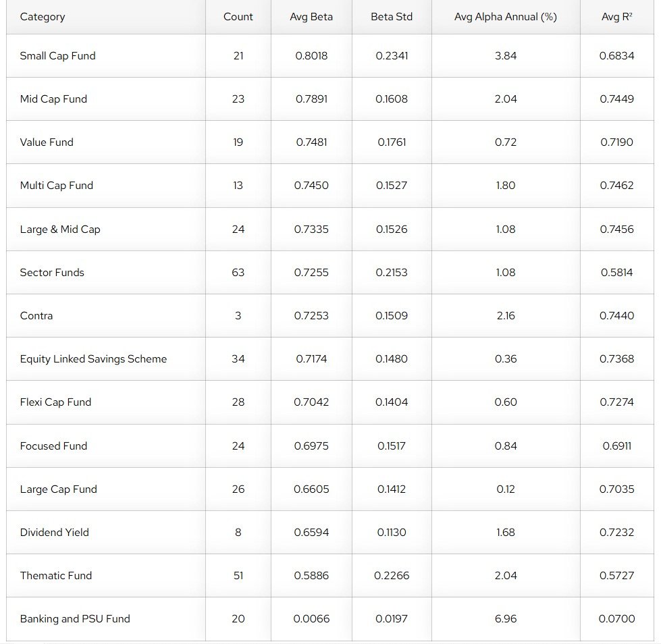Click the Focused Fund row label
This screenshot has width=661, height=644.
pos(53,446)
